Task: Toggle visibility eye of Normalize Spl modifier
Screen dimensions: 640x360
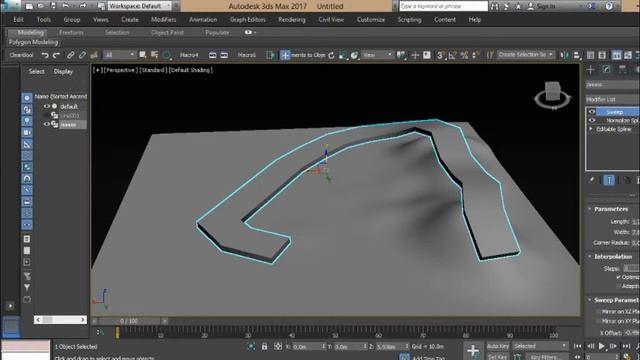Action: point(592,120)
